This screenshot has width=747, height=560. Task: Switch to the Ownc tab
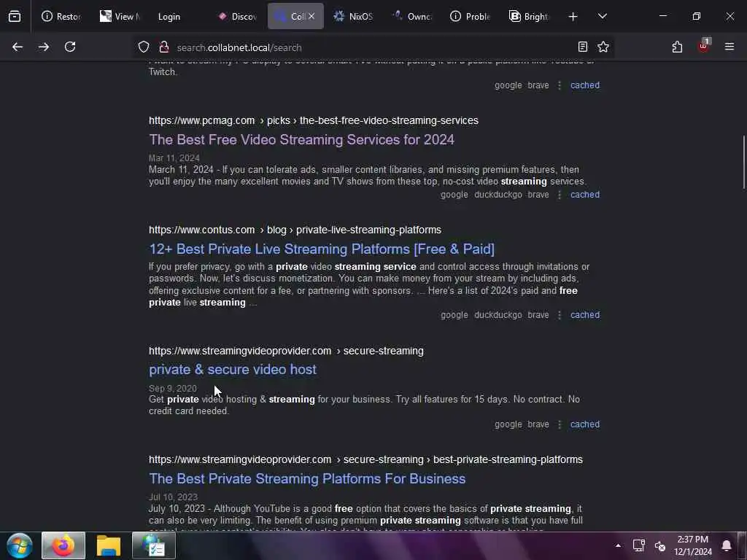point(412,17)
